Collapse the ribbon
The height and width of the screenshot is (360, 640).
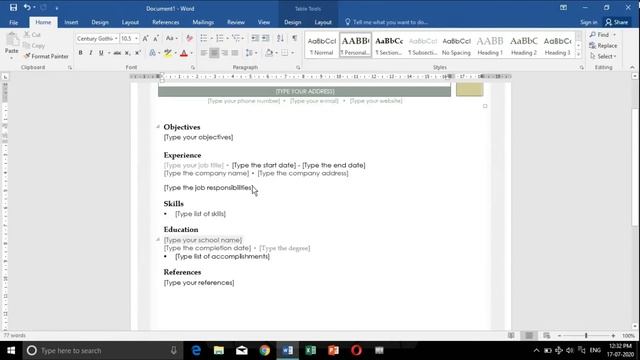632,67
